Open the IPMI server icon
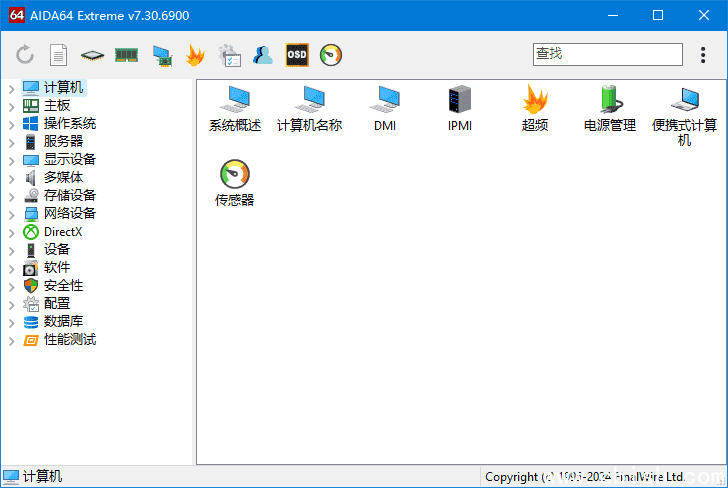Viewport: 728px width, 488px height. tap(460, 109)
